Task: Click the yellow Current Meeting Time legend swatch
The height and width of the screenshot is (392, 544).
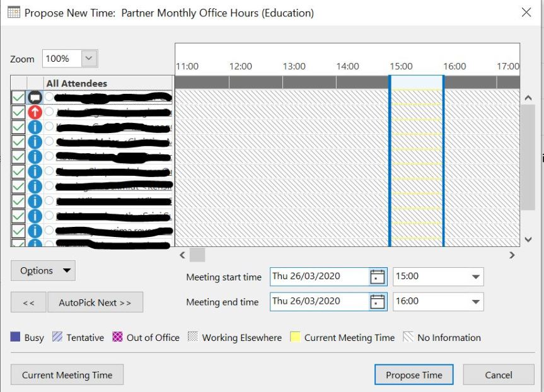Action: coord(294,337)
